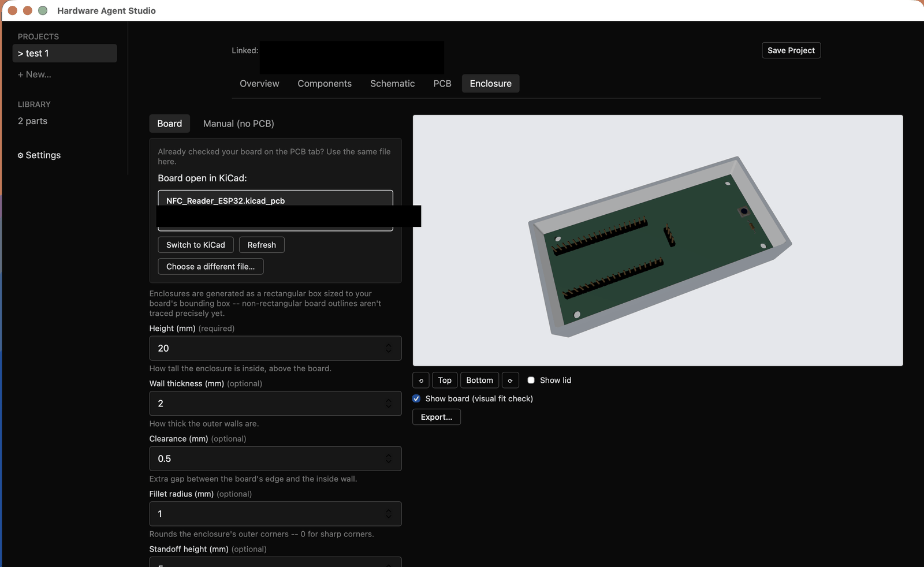Open Settings gear in the sidebar

point(39,155)
